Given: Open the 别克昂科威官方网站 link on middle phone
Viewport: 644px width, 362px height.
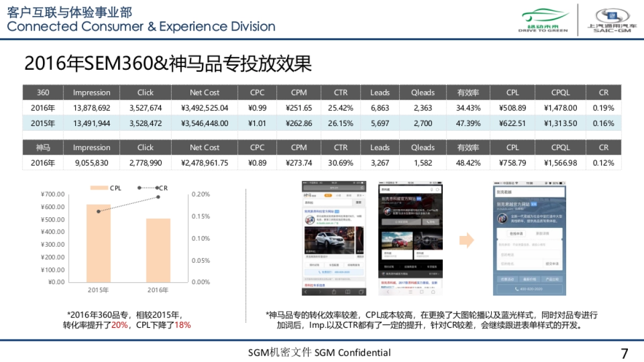Looking at the screenshot, I should 399,199.
